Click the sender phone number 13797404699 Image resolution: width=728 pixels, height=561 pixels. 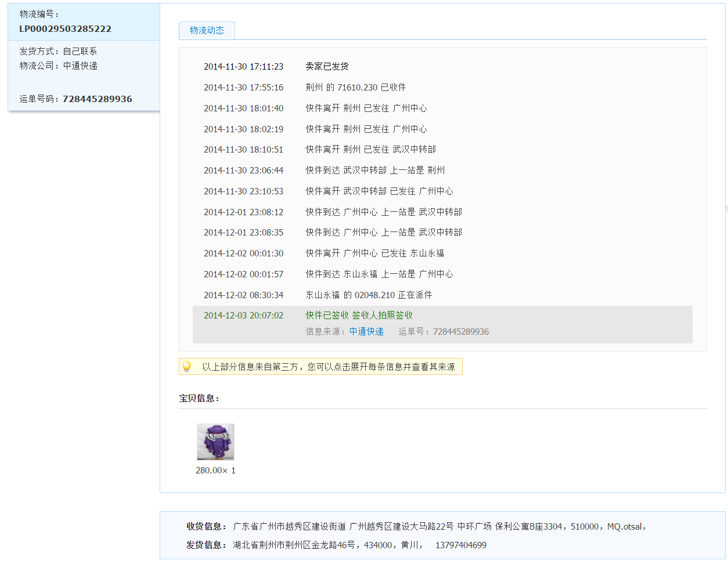(x=461, y=545)
